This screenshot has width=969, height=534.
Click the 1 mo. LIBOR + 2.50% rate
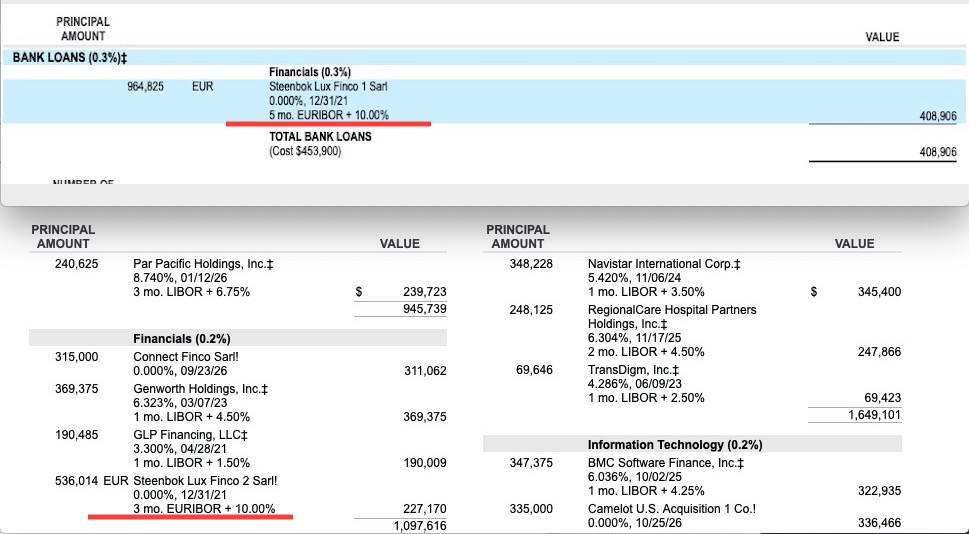click(646, 397)
